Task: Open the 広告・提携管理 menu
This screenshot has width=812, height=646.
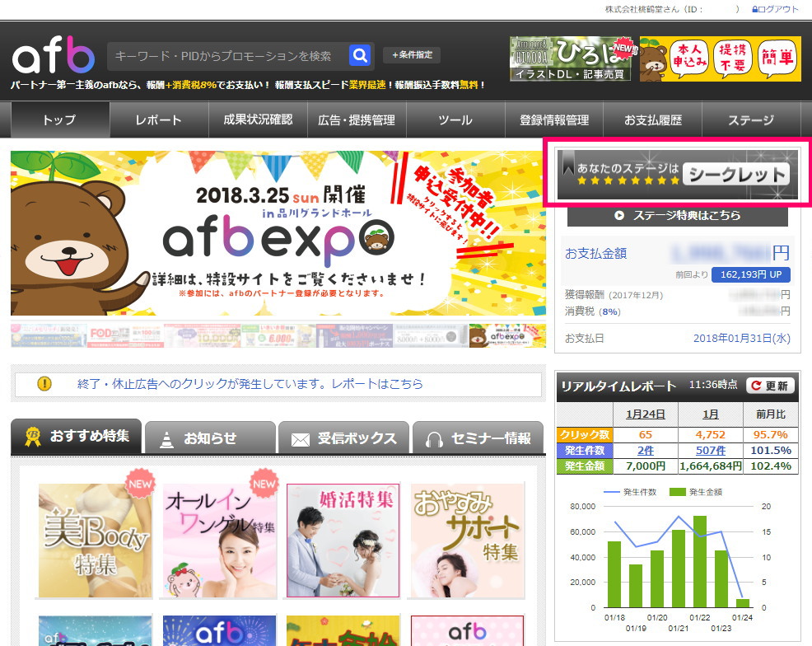Action: [x=357, y=119]
